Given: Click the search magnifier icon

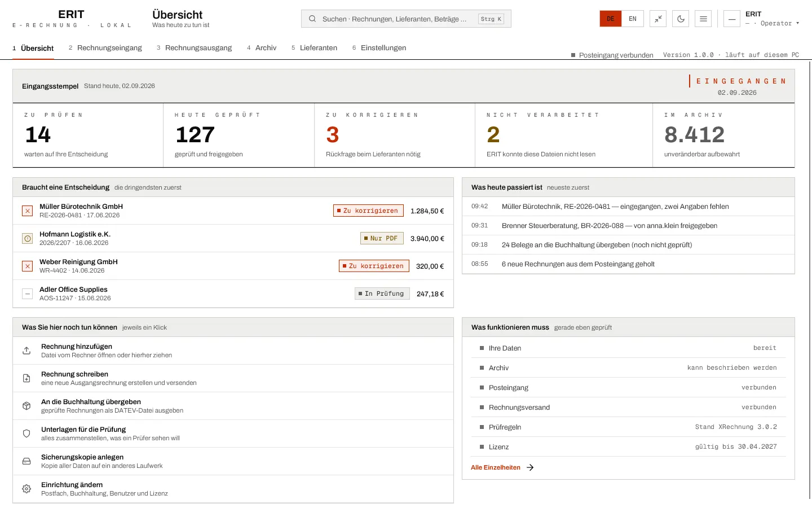Looking at the screenshot, I should click(x=312, y=19).
